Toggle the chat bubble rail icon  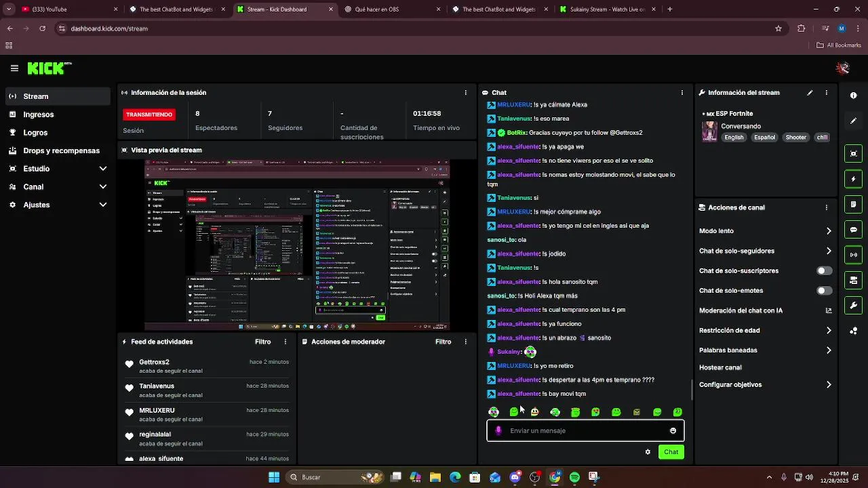click(854, 230)
